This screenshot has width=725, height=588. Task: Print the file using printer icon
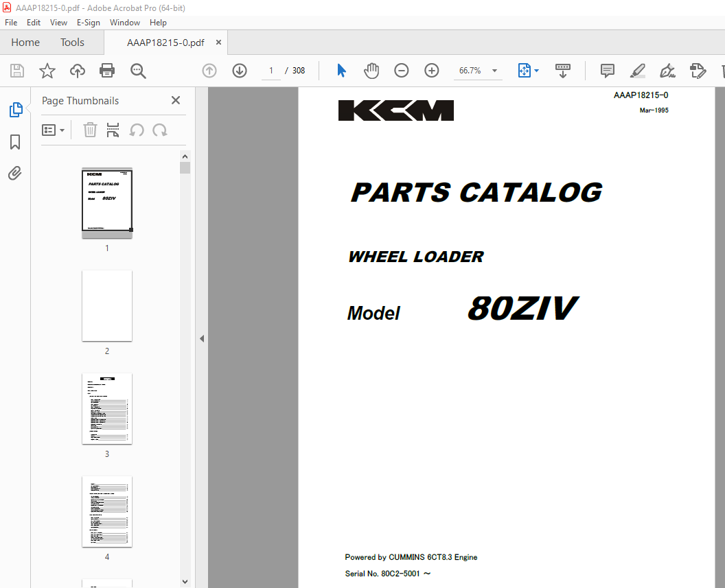(107, 71)
